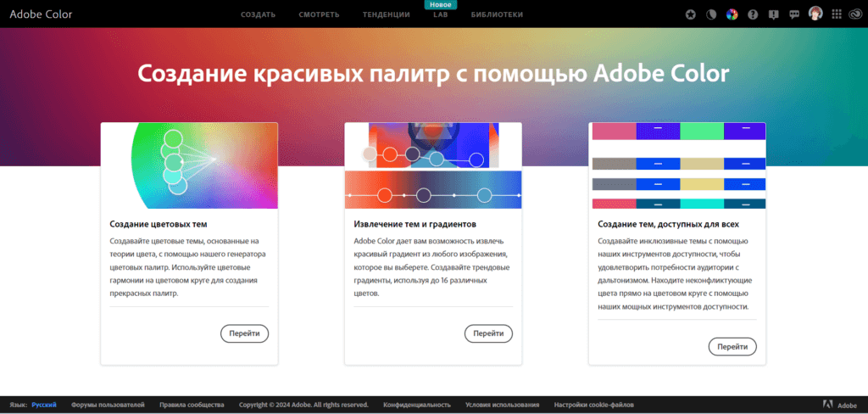Click Перейти under Создание цветовых тем

click(x=245, y=333)
